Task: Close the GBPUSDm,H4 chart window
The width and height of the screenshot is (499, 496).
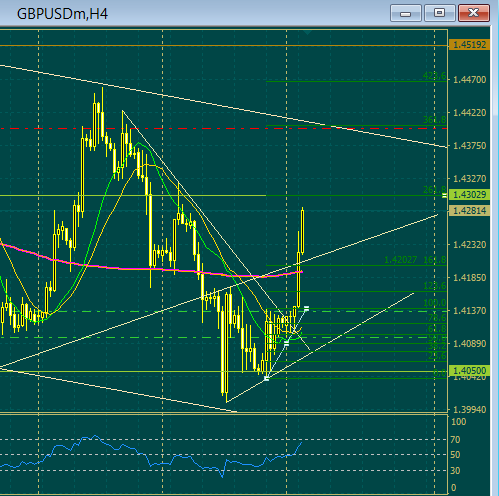Action: coord(474,14)
